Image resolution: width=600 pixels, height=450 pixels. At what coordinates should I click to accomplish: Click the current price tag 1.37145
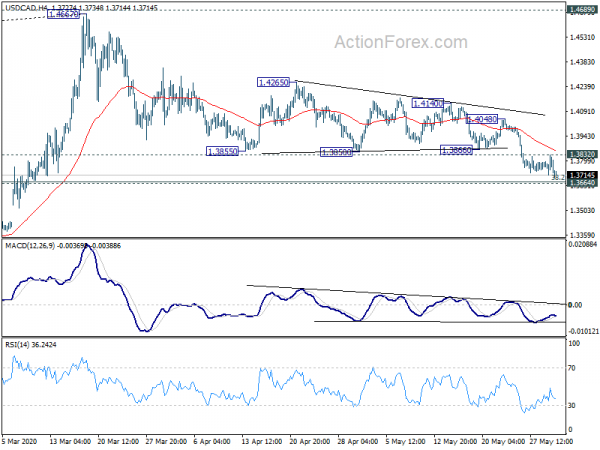click(582, 175)
